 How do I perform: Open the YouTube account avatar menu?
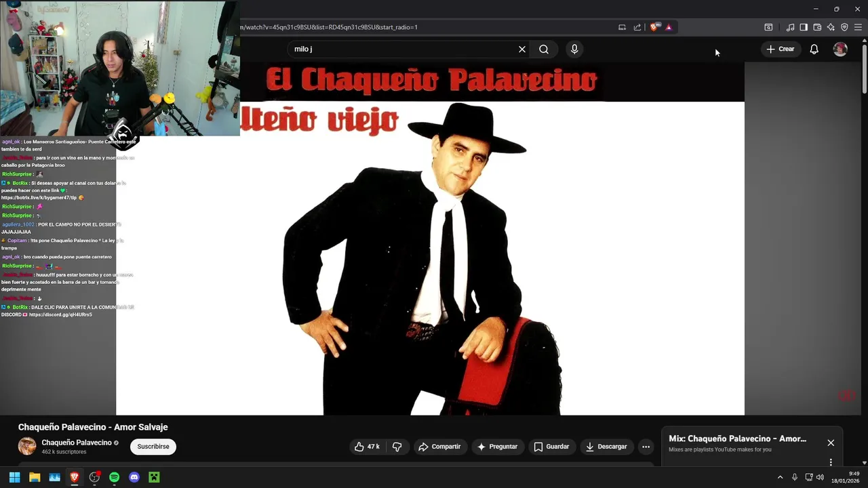[x=840, y=49]
